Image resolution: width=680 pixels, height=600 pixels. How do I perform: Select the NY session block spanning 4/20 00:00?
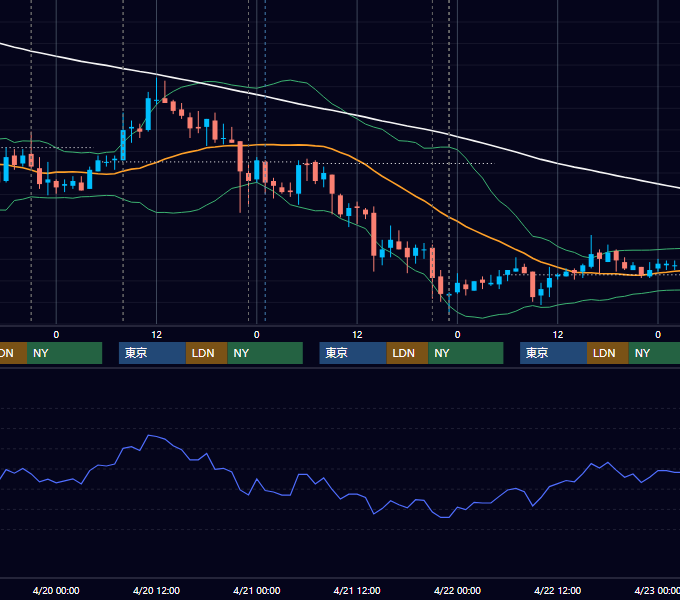[x=64, y=353]
